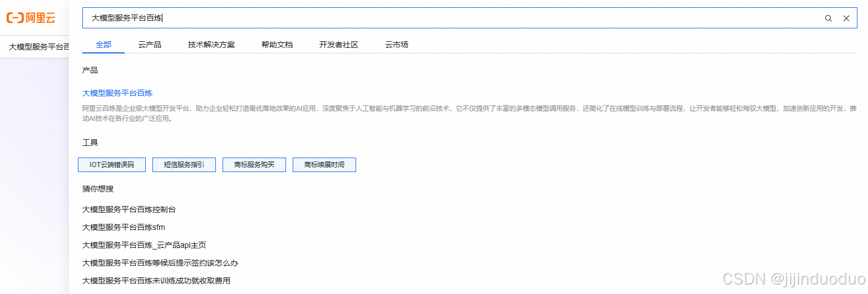This screenshot has width=868, height=294.
Task: Click the search magnifier icon
Action: pyautogui.click(x=828, y=18)
